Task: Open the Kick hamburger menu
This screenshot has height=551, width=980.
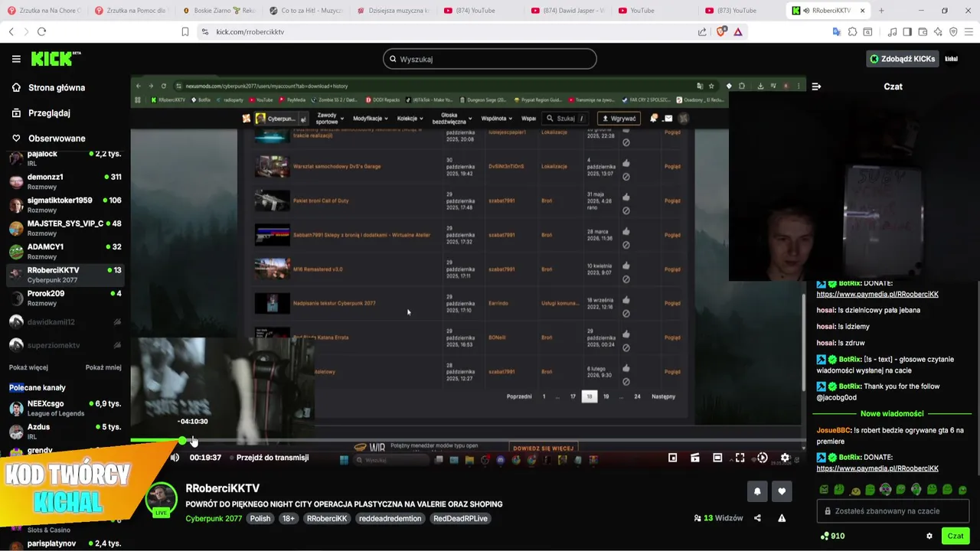Action: pos(16,59)
